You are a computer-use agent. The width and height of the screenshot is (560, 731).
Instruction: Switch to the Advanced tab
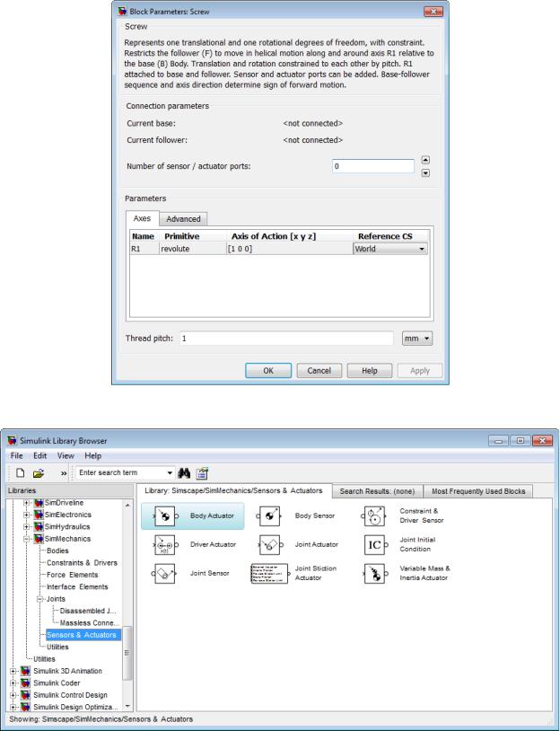click(x=183, y=218)
